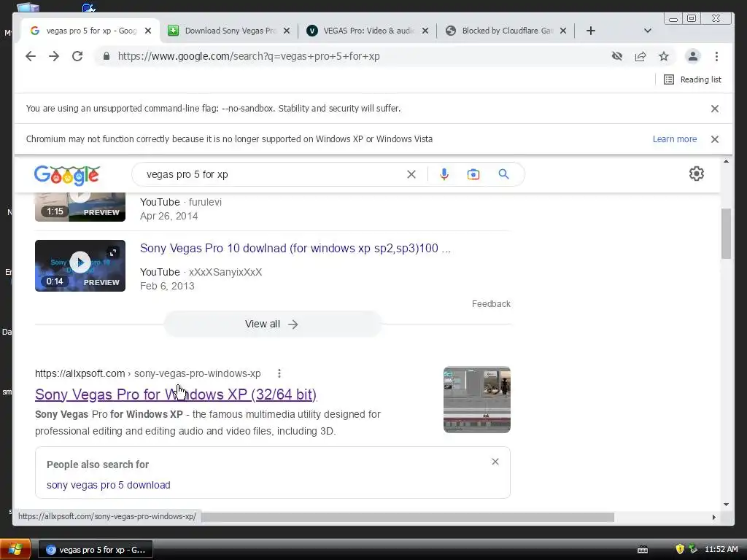747x560 pixels.
Task: Close the Download Sony Vegas Pro tab
Action: 286,31
